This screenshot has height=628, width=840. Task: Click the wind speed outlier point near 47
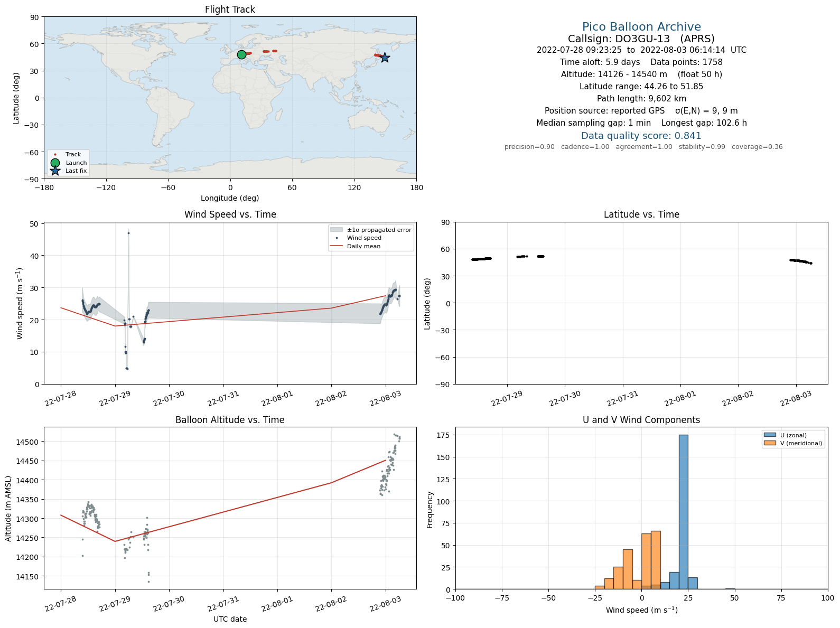pyautogui.click(x=128, y=233)
